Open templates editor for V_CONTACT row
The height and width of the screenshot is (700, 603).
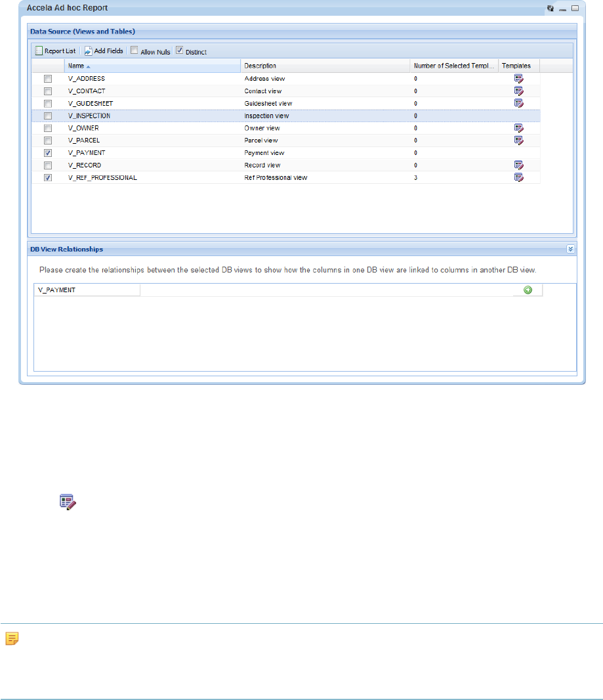[x=519, y=91]
